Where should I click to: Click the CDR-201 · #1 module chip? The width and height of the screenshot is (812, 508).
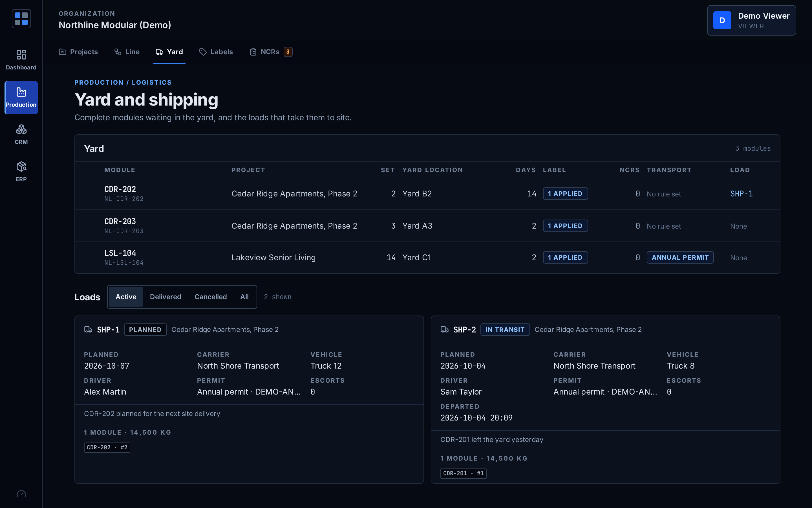[x=464, y=473]
